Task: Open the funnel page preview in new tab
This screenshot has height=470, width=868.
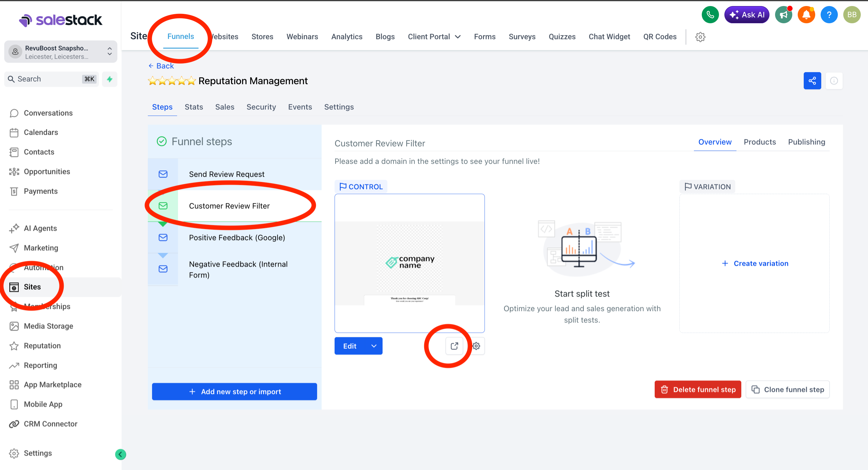Action: (x=454, y=346)
